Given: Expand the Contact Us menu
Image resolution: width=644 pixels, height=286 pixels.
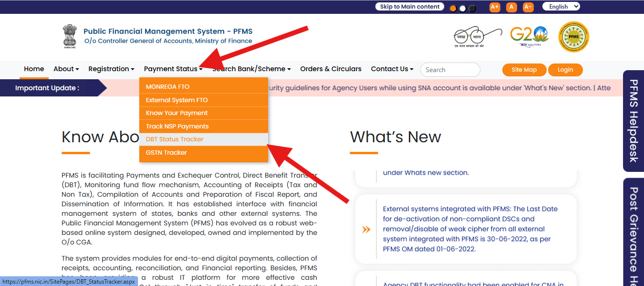Looking at the screenshot, I should [x=392, y=69].
